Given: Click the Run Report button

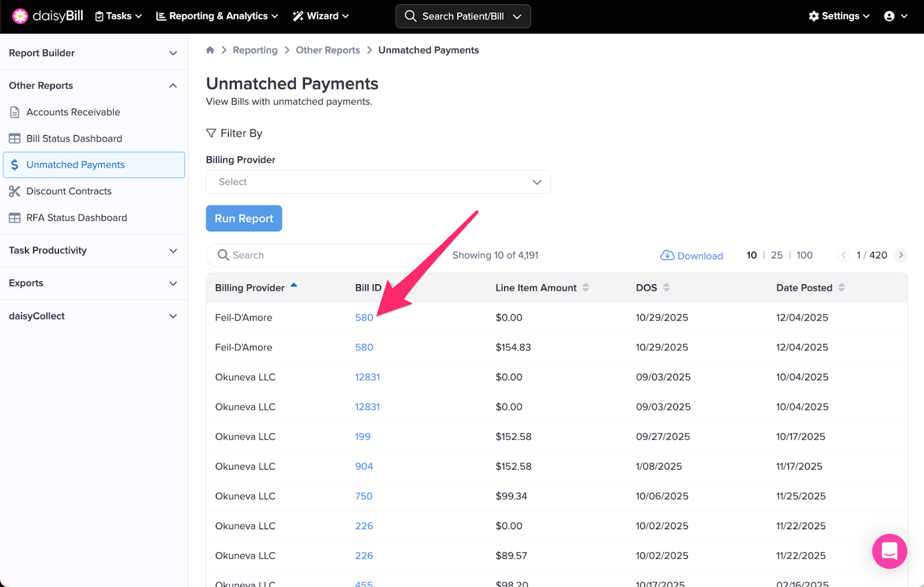Looking at the screenshot, I should pos(244,218).
